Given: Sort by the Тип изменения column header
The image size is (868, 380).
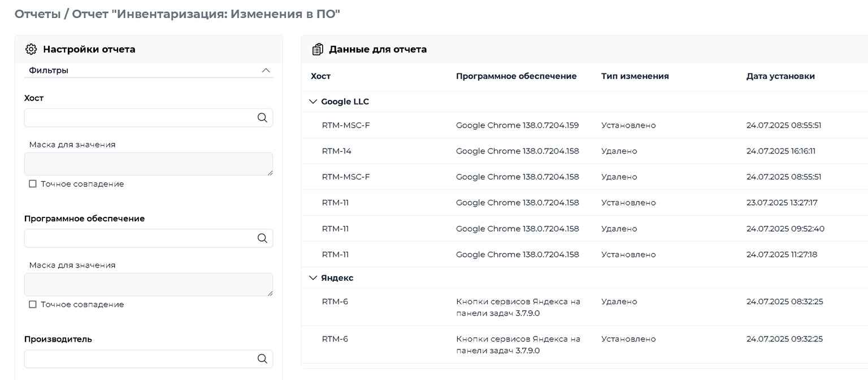Looking at the screenshot, I should point(635,76).
